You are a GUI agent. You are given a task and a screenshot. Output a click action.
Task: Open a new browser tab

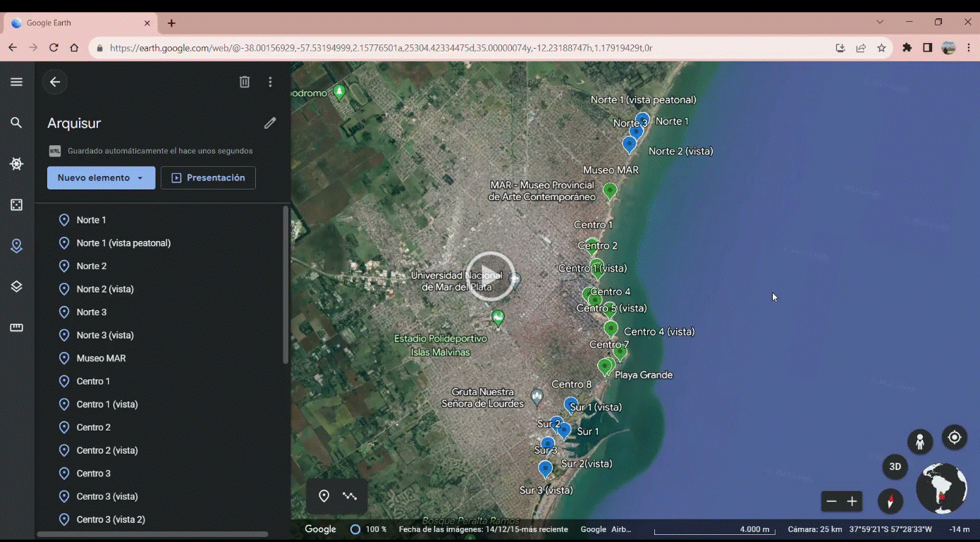(171, 23)
